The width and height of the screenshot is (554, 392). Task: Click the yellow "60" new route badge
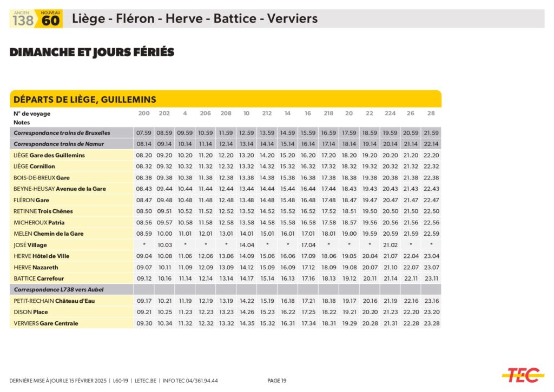click(50, 20)
